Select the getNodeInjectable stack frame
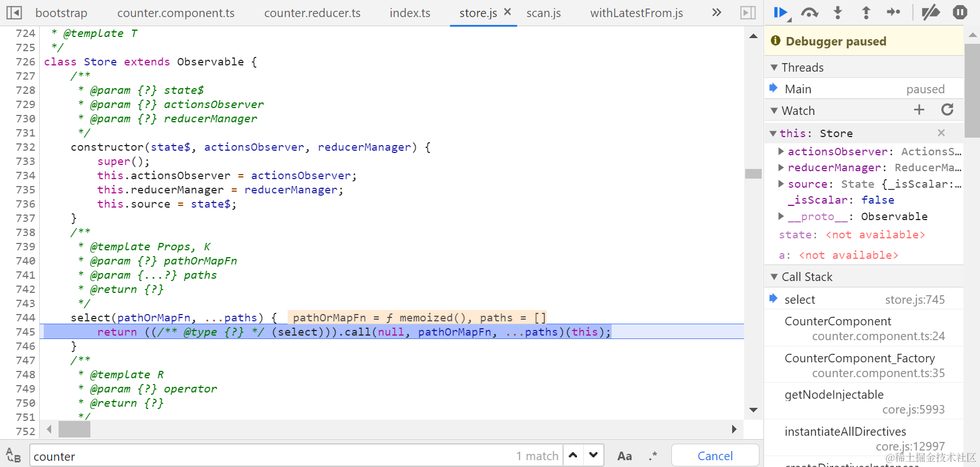Image resolution: width=980 pixels, height=467 pixels. coord(863,402)
